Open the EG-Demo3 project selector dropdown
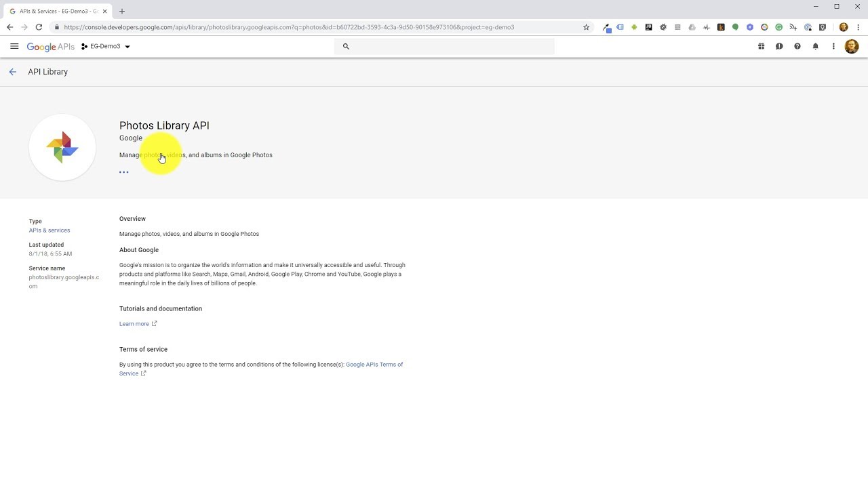This screenshot has width=868, height=488. (x=106, y=46)
